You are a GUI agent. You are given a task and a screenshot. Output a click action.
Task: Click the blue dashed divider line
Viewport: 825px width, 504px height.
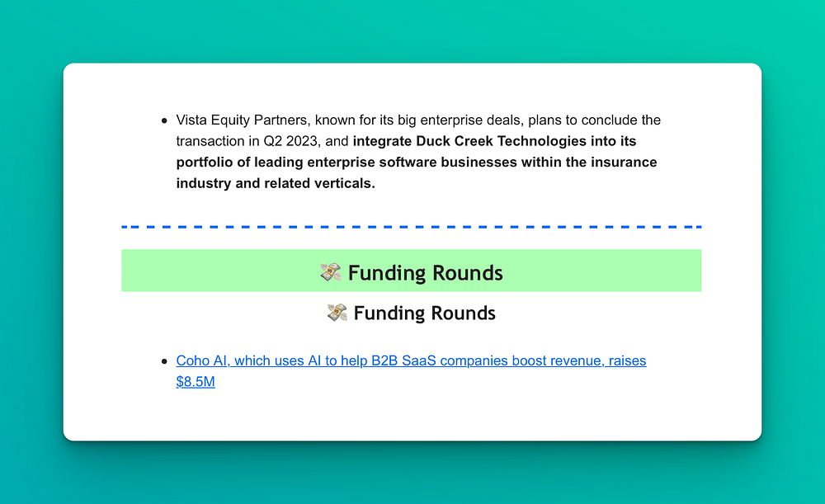point(412,227)
